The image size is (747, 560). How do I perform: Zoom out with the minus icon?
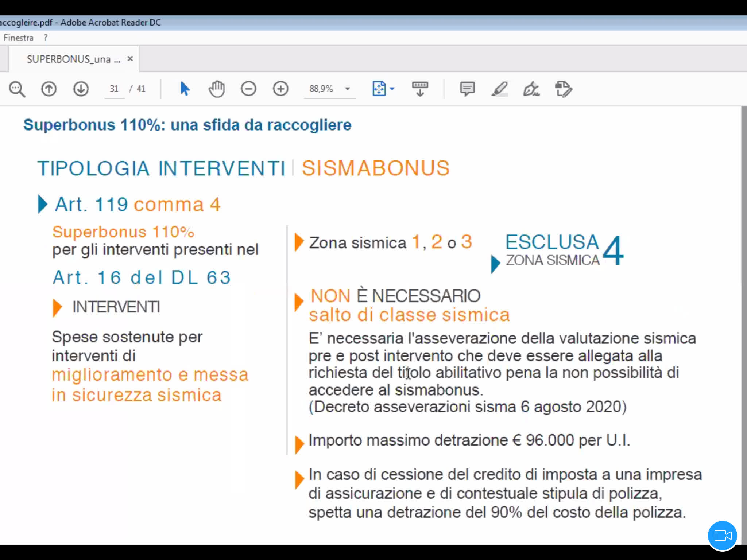(x=248, y=89)
